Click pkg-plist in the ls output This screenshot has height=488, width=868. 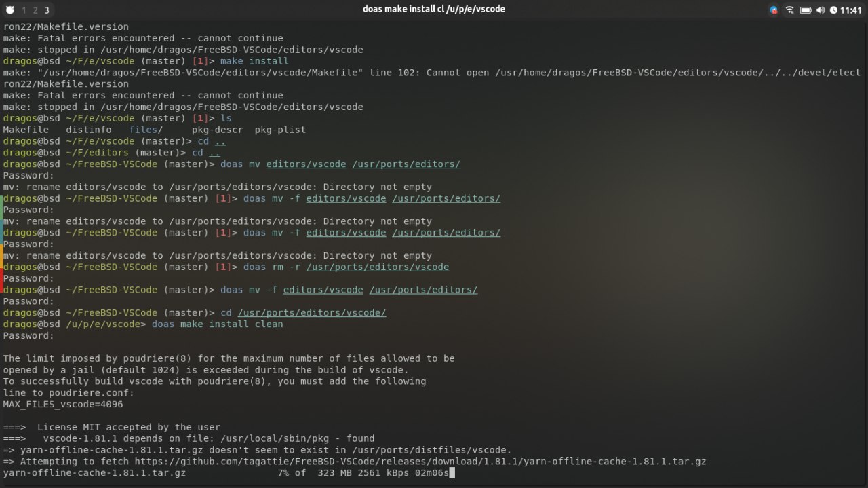(280, 130)
